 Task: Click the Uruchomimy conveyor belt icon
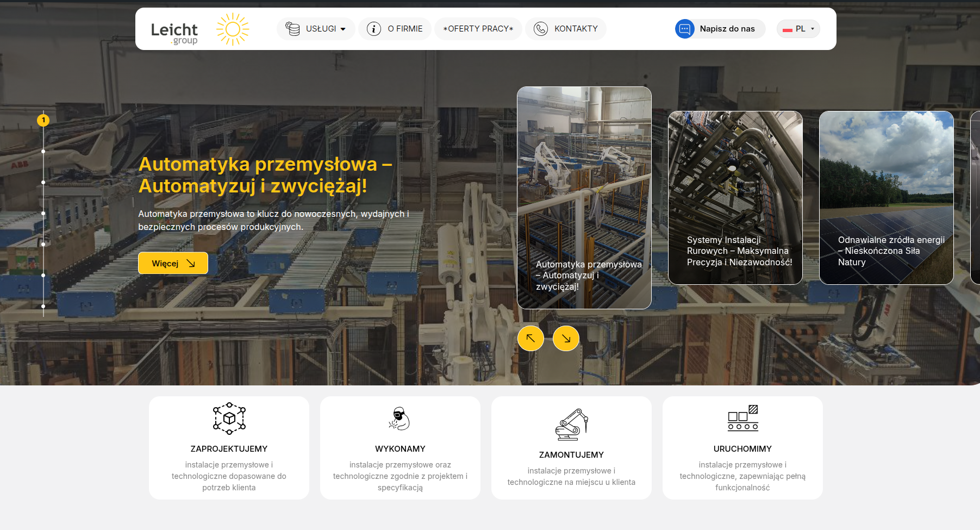pos(742,418)
